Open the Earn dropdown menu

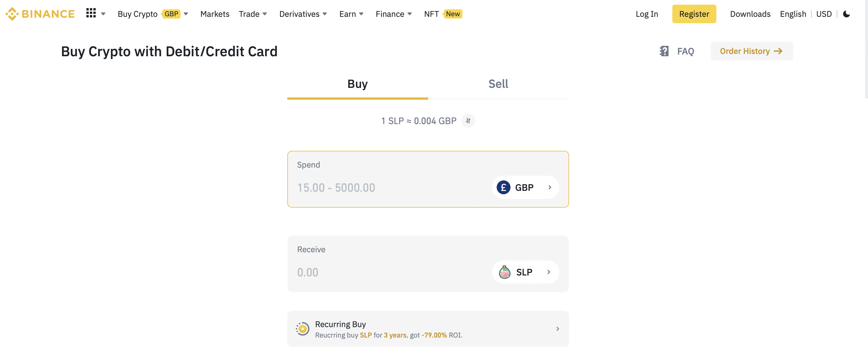(351, 14)
